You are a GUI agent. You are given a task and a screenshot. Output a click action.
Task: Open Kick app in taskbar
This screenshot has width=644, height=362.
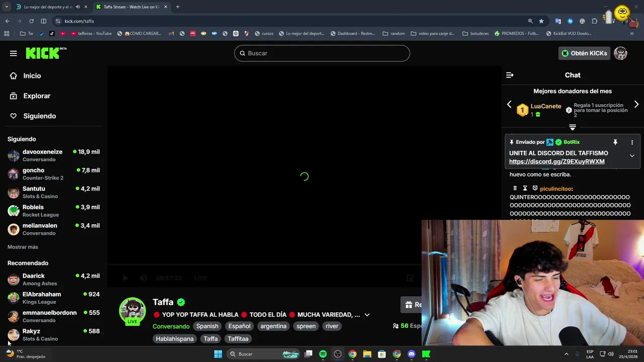tap(426, 354)
